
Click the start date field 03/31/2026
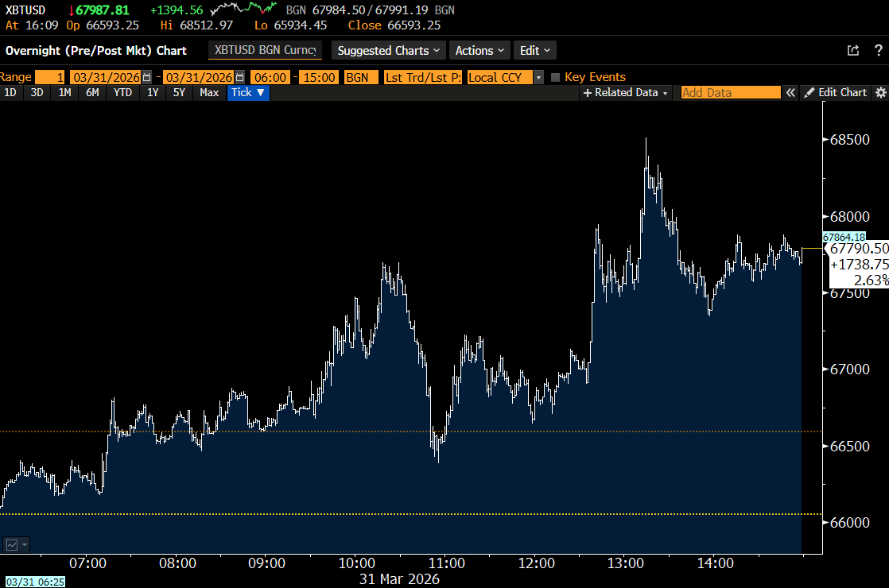106,78
